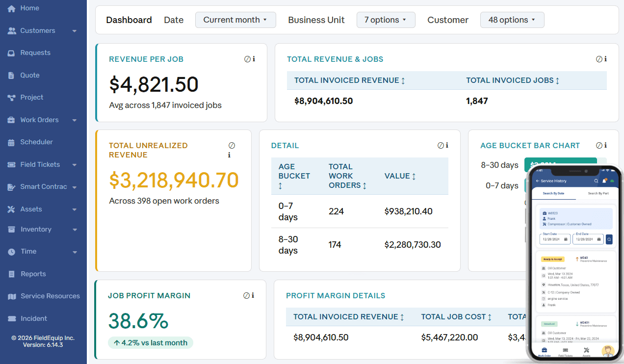
Task: Expand the Field Tickets submenu arrow
Action: coord(75,165)
